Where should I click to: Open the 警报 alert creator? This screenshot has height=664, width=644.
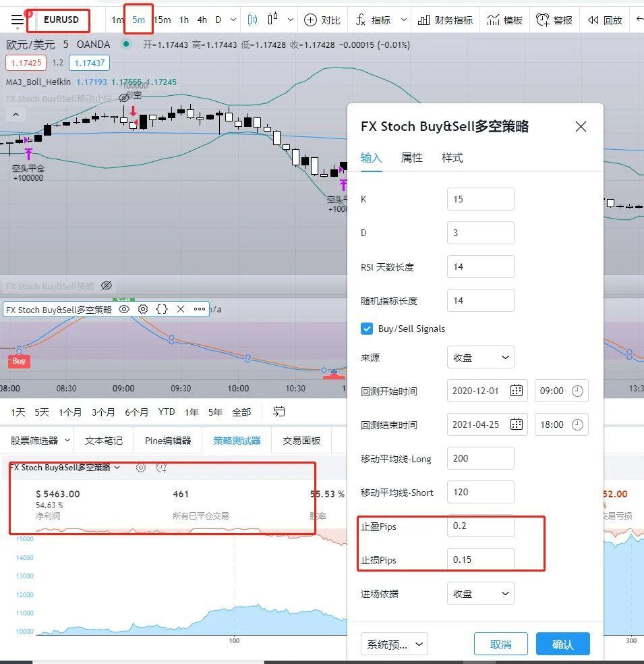point(554,20)
